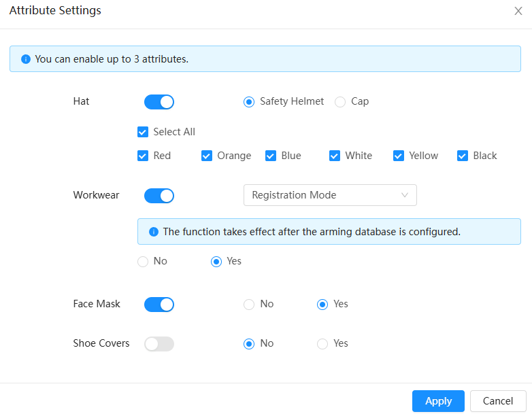This screenshot has height=414, width=532.
Task: Select No for Face Mask
Action: pos(249,305)
